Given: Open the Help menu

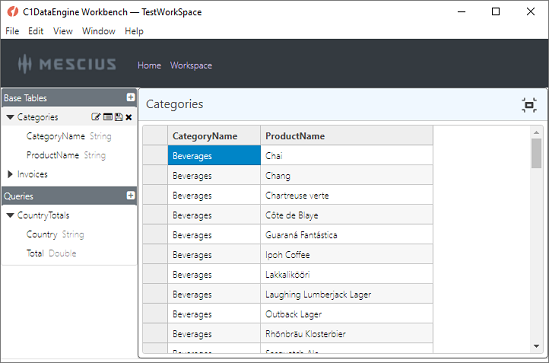Looking at the screenshot, I should (134, 31).
